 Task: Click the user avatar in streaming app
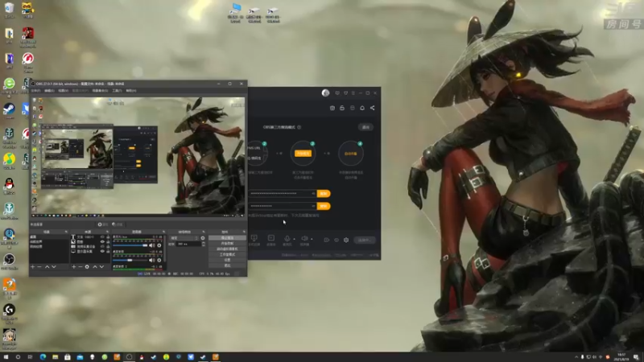pos(325,93)
